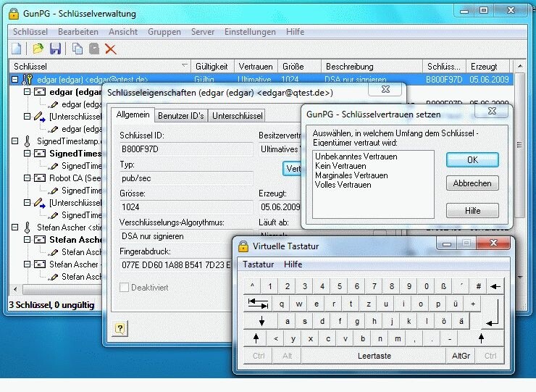Collapse the Stefan Ascher top-level key node
Screen dimensions: 536x392
click(x=14, y=227)
